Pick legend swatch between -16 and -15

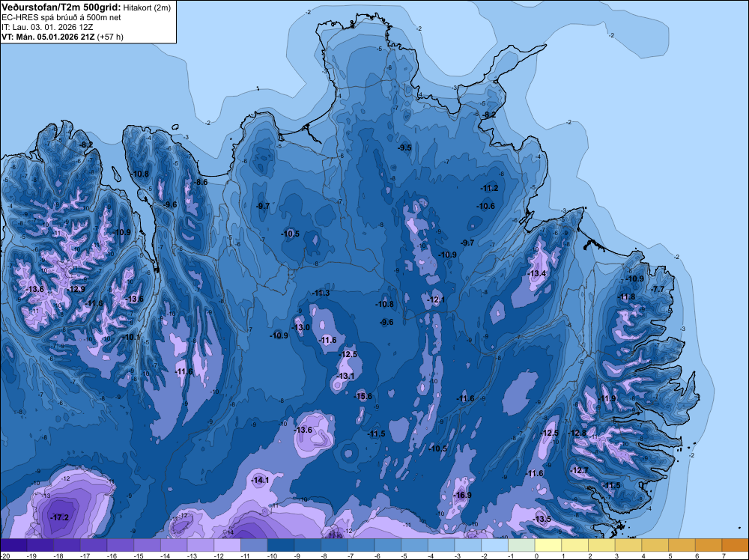click(121, 545)
